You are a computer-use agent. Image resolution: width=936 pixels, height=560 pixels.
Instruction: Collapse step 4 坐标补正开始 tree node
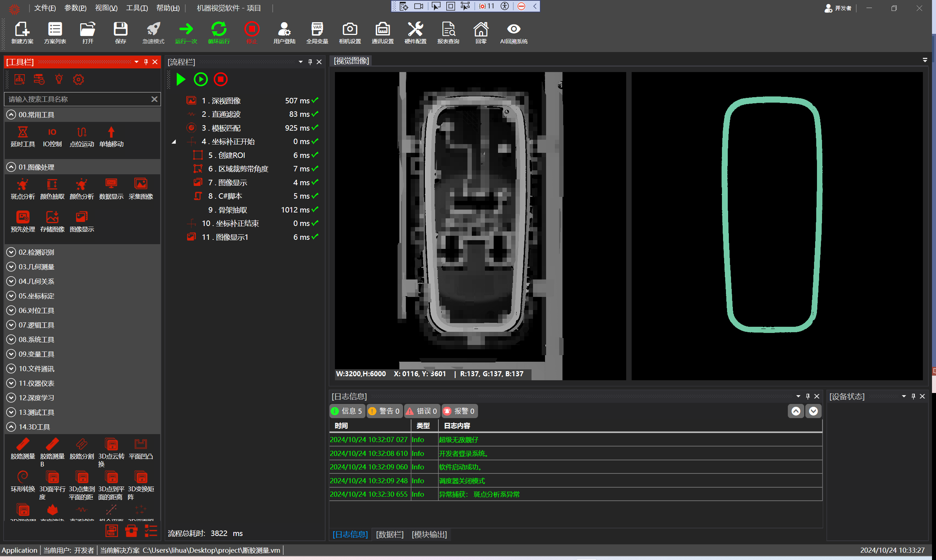pyautogui.click(x=174, y=142)
